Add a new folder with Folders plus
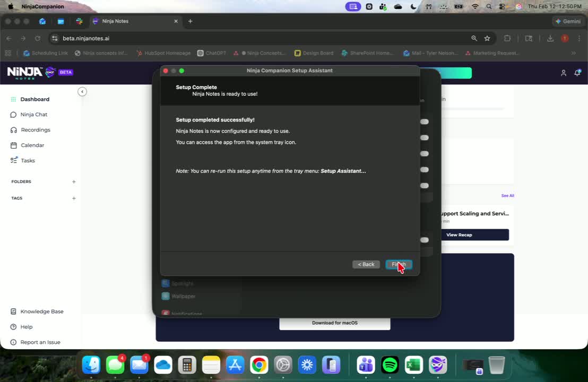This screenshot has width=588, height=382. coord(74,182)
